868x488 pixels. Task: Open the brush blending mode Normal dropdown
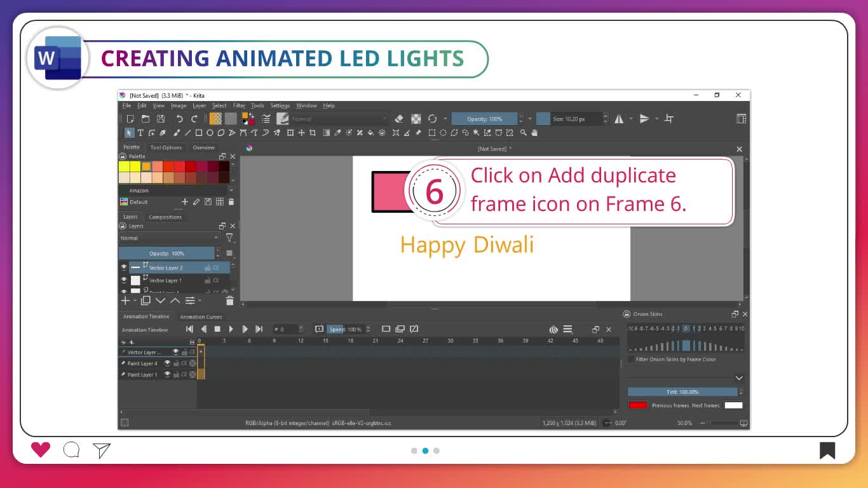339,119
